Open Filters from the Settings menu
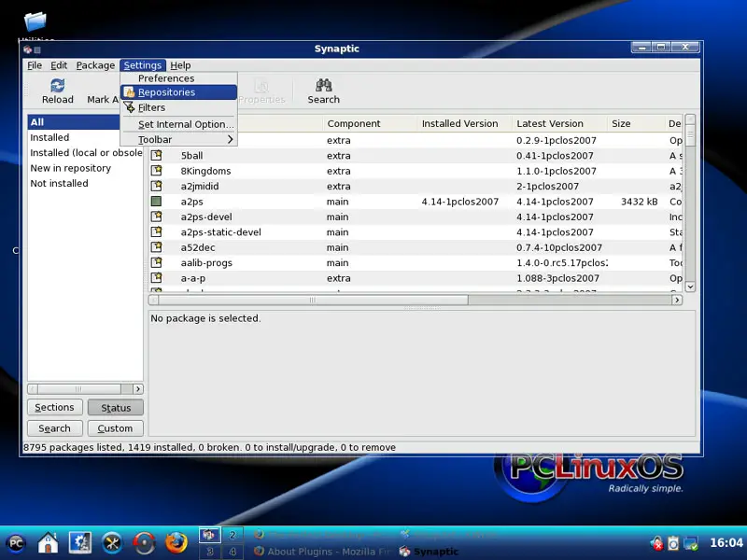 pyautogui.click(x=178, y=107)
